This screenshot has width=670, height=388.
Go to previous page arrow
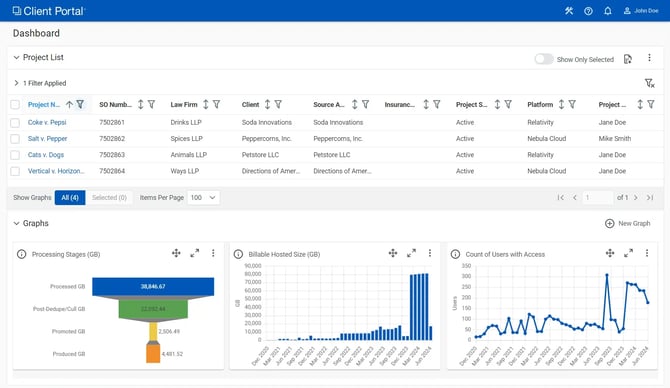click(x=575, y=197)
